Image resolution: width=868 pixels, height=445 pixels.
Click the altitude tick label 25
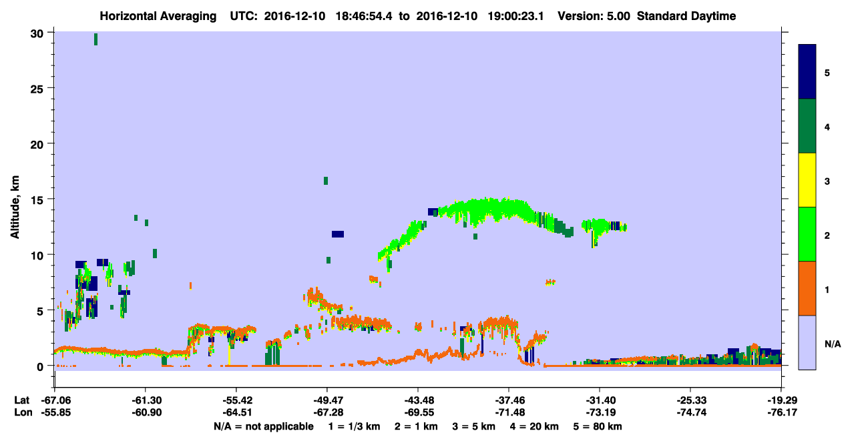tap(39, 88)
